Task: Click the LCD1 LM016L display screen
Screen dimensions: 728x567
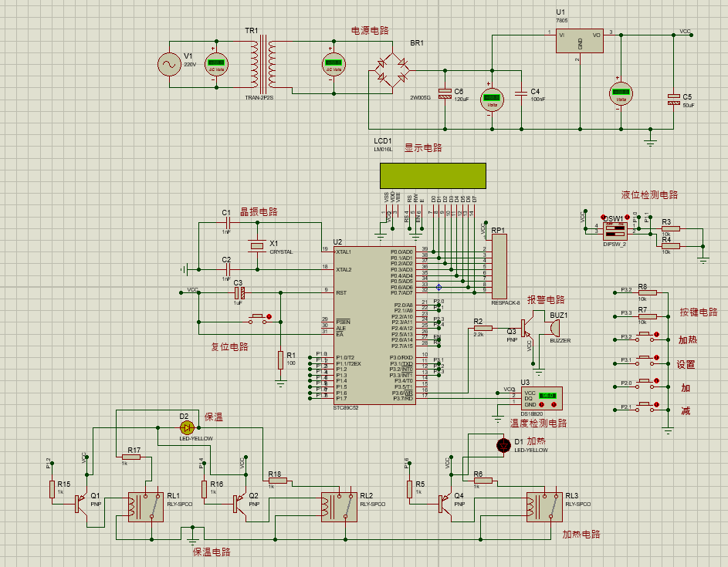Action: [432, 175]
